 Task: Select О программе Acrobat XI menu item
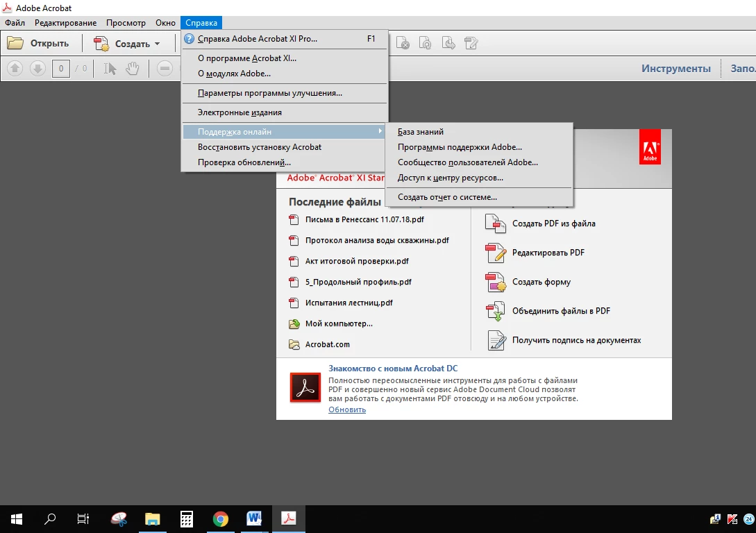click(285, 58)
